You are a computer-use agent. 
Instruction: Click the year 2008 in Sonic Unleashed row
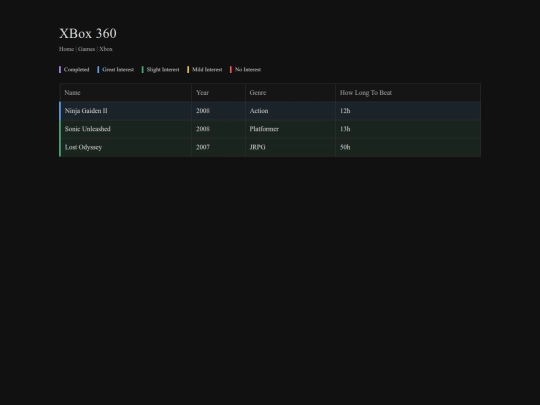(203, 129)
